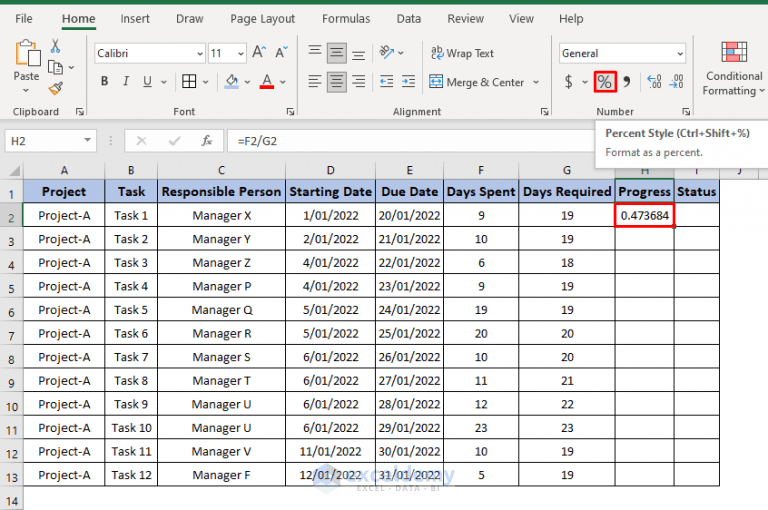Apply Comma Style format

tap(627, 81)
